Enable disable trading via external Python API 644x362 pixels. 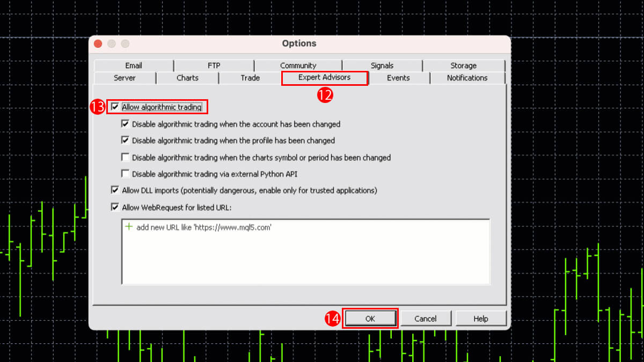click(126, 174)
